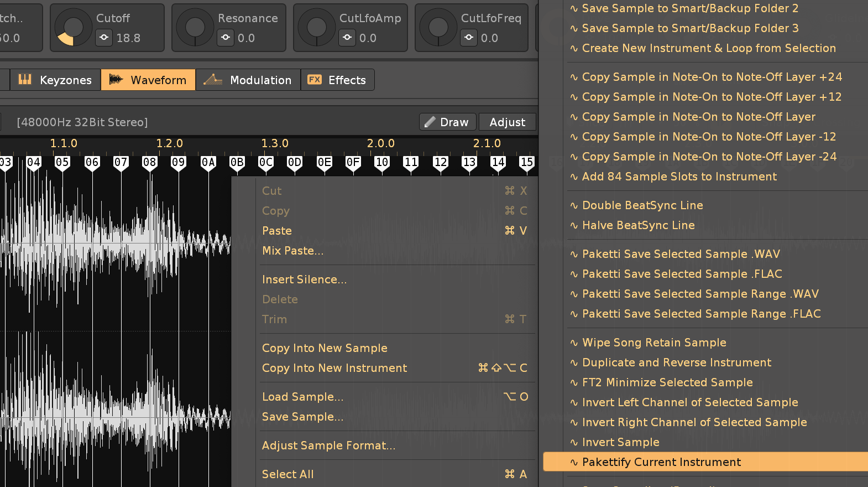Click the CutLfoFreq automation link icon
This screenshot has height=487, width=868.
[x=469, y=38]
